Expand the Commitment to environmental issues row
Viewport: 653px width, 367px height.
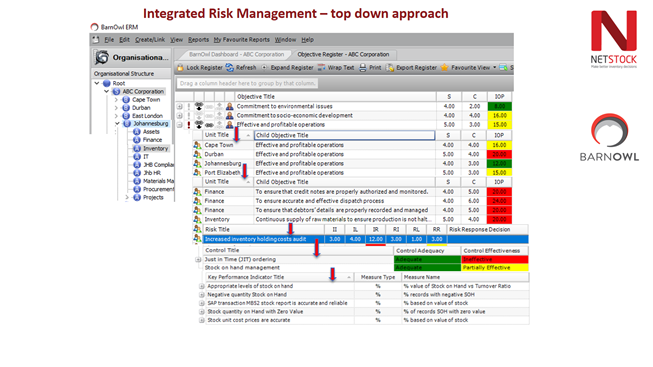179,106
